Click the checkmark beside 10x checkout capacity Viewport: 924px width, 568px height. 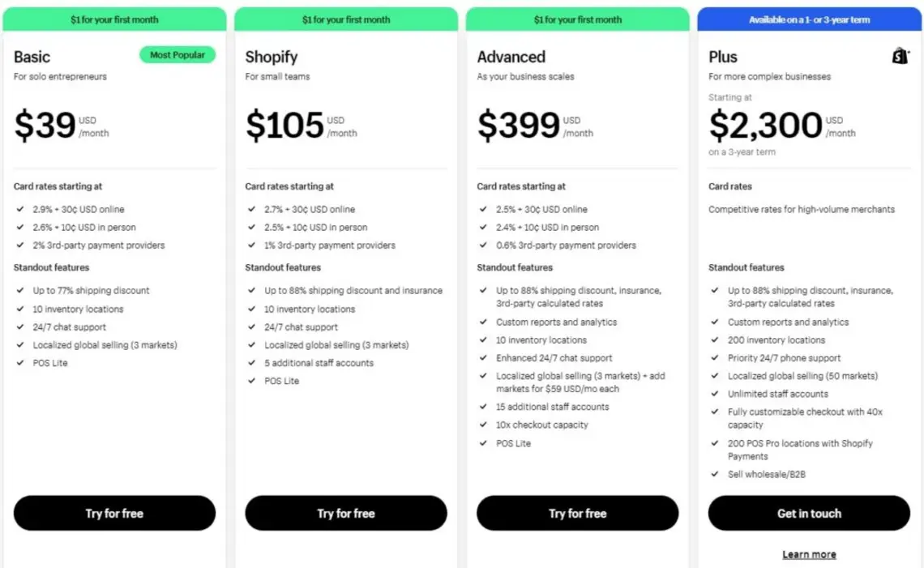click(x=483, y=425)
